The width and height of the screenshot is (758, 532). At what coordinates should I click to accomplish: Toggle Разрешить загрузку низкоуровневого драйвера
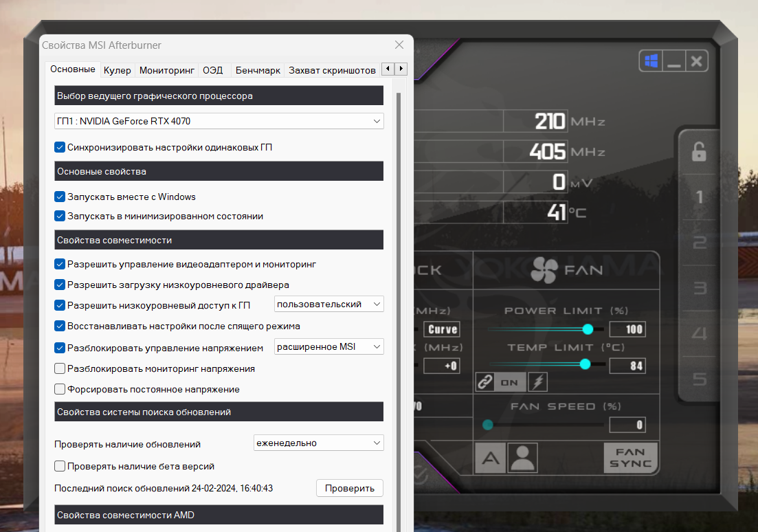(60, 285)
